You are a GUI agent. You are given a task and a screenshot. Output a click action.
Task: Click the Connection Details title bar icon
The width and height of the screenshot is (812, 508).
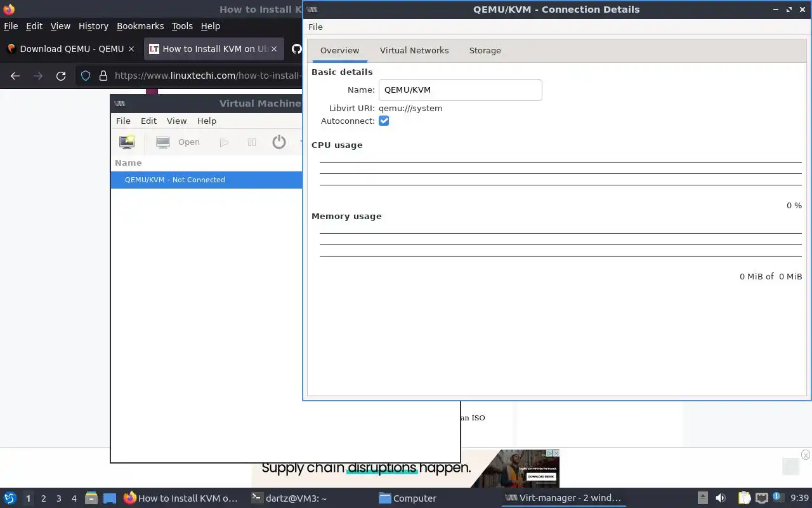pyautogui.click(x=312, y=10)
